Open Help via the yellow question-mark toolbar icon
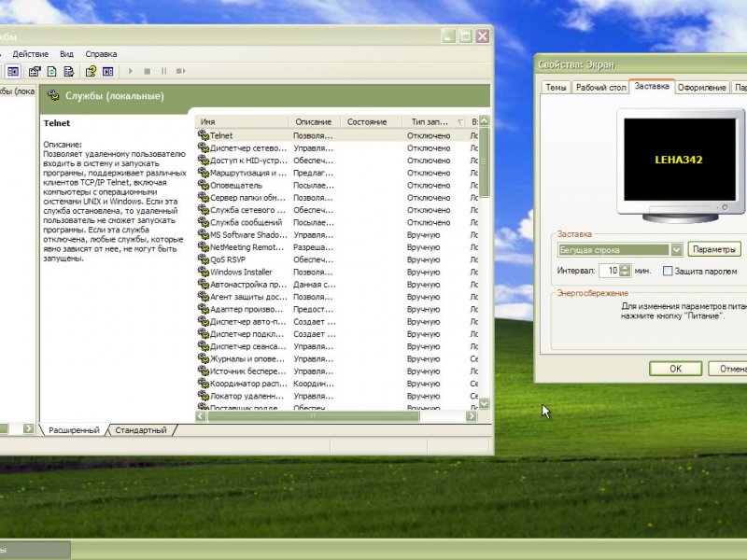 [91, 72]
